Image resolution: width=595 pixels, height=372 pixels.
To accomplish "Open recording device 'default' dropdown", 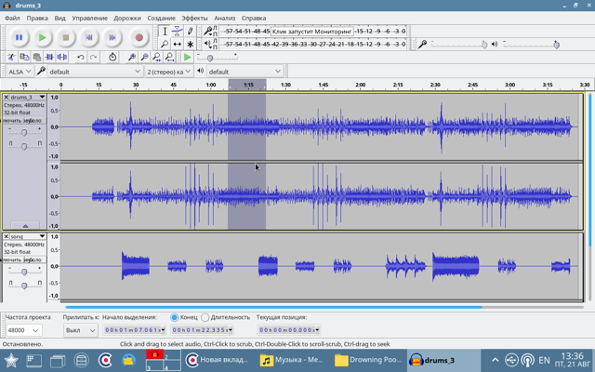I will [94, 71].
